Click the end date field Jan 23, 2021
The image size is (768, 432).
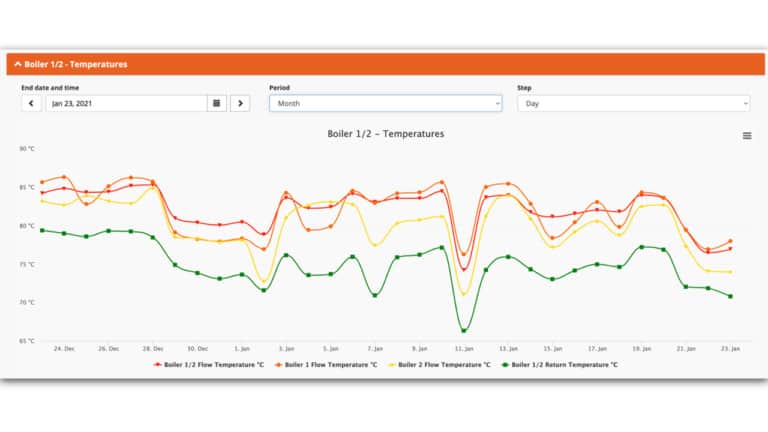125,103
